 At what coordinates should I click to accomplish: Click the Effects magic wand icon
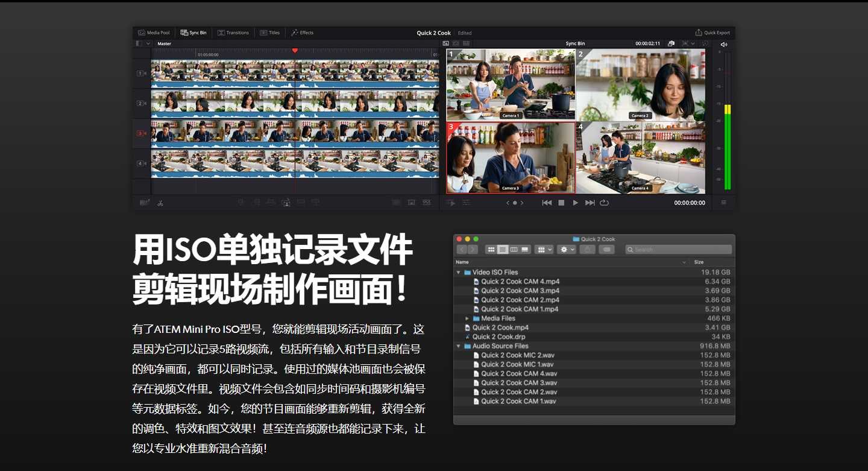[295, 33]
